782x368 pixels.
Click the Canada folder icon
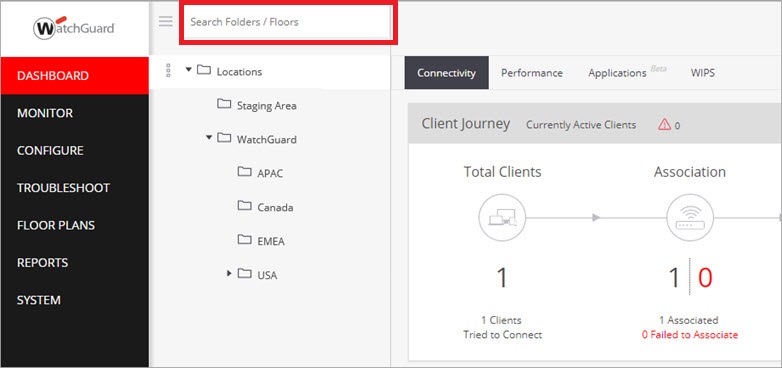click(x=244, y=205)
